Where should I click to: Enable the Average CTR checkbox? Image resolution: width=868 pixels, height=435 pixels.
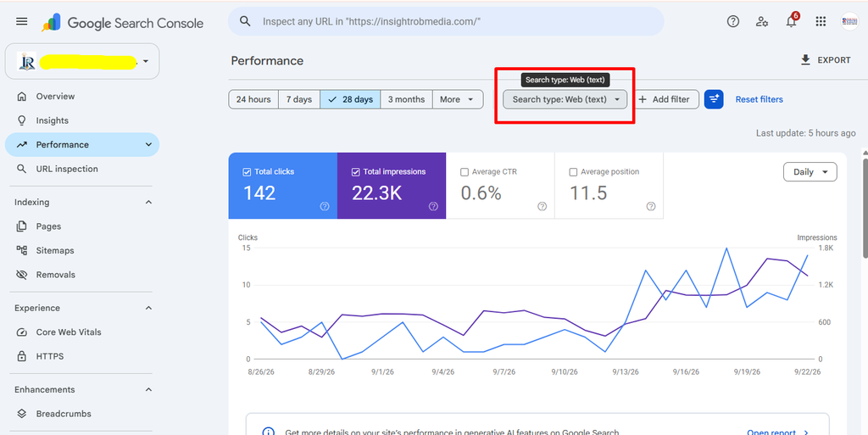tap(465, 172)
